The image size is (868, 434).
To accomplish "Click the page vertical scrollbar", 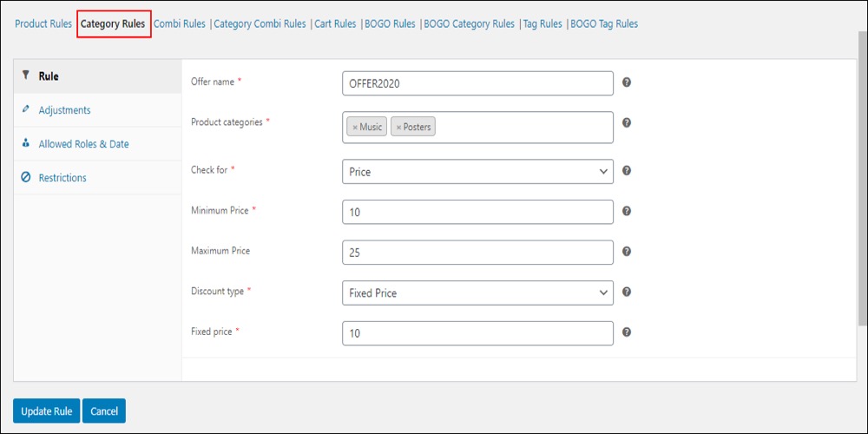I will [863, 177].
